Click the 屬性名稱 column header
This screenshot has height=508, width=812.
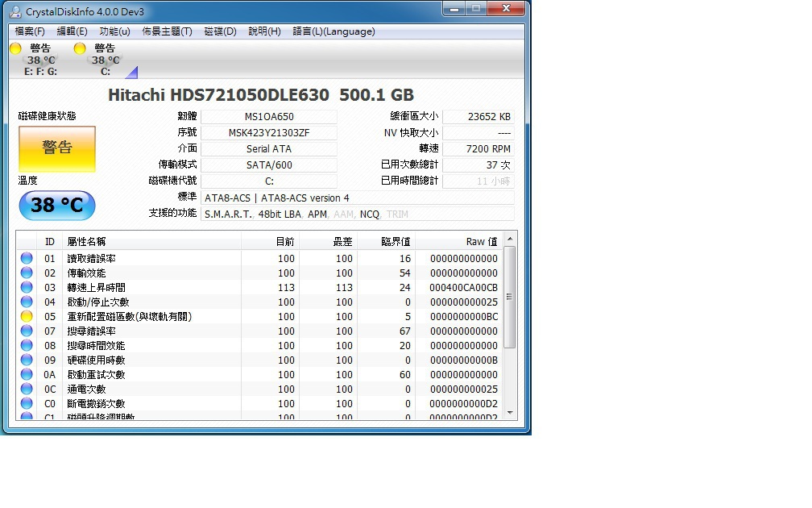[151, 242]
